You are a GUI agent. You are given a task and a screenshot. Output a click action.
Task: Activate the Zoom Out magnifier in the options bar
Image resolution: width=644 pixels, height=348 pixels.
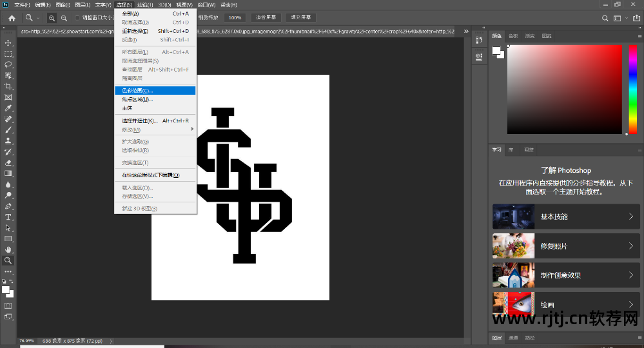[64, 18]
